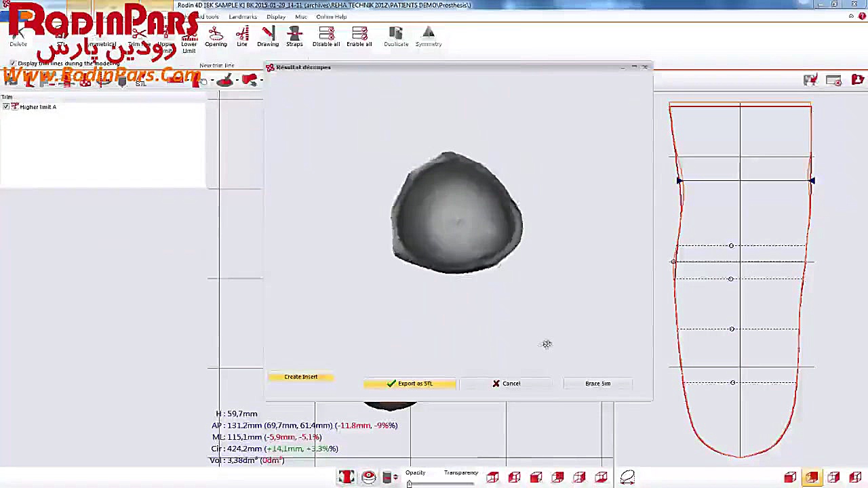This screenshot has height=488, width=868.
Task: Select the Lower Limit tool
Action: pyautogui.click(x=189, y=37)
